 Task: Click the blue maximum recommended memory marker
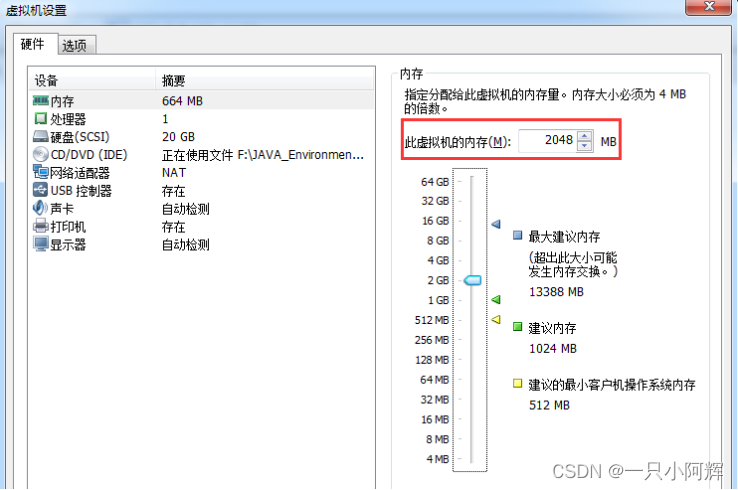496,224
